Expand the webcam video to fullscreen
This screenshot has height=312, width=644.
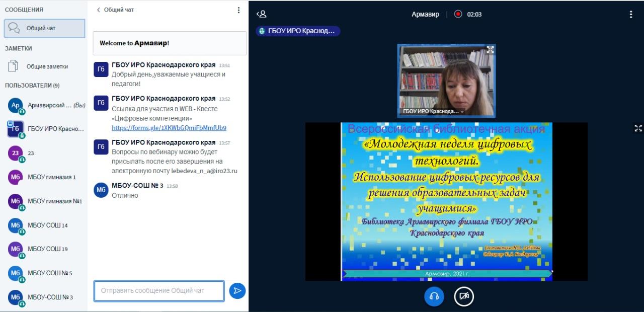490,50
